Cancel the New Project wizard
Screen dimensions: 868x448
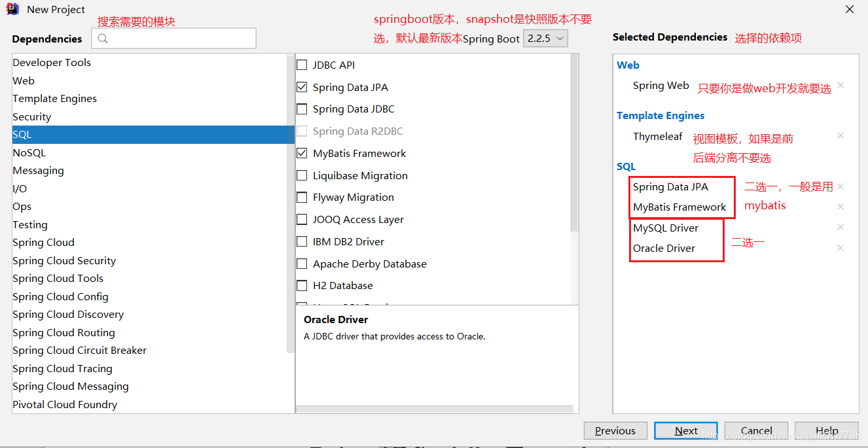pyautogui.click(x=756, y=430)
